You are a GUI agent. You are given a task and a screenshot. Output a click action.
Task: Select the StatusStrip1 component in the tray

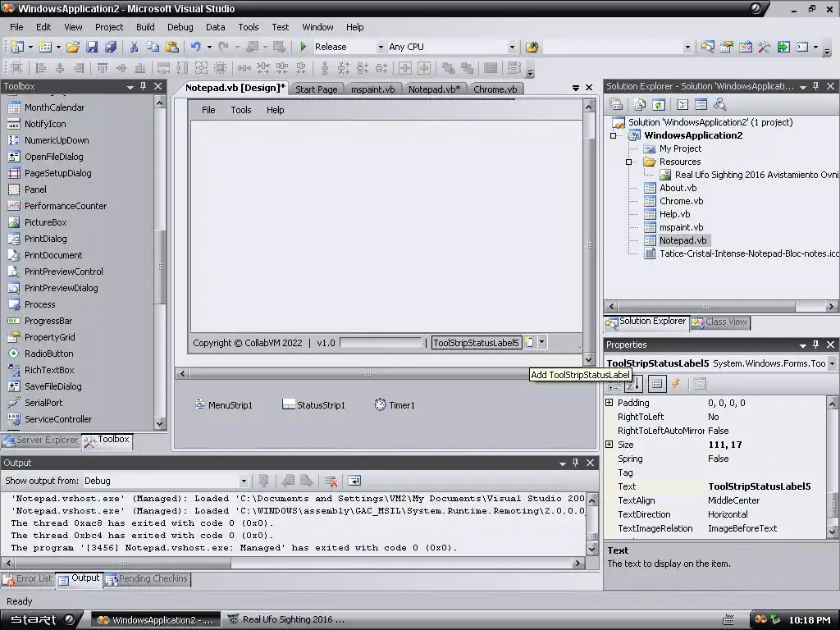[314, 405]
